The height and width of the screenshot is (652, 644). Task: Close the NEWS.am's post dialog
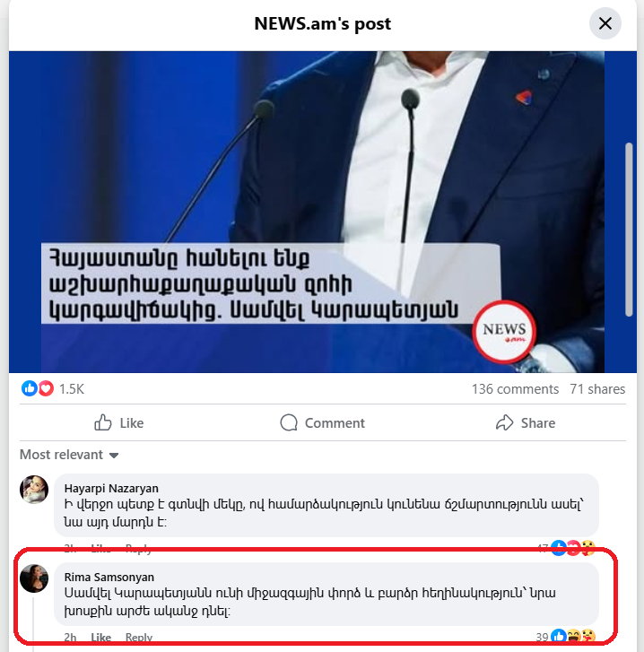(605, 23)
